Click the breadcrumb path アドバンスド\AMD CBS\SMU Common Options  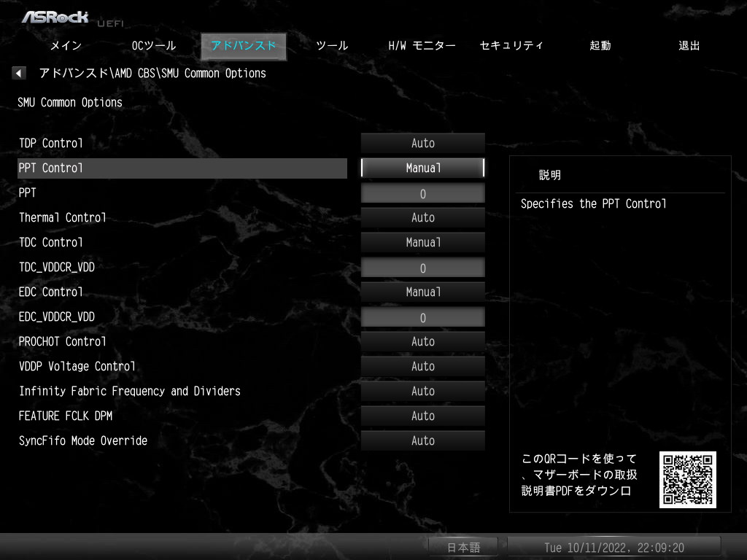152,73
